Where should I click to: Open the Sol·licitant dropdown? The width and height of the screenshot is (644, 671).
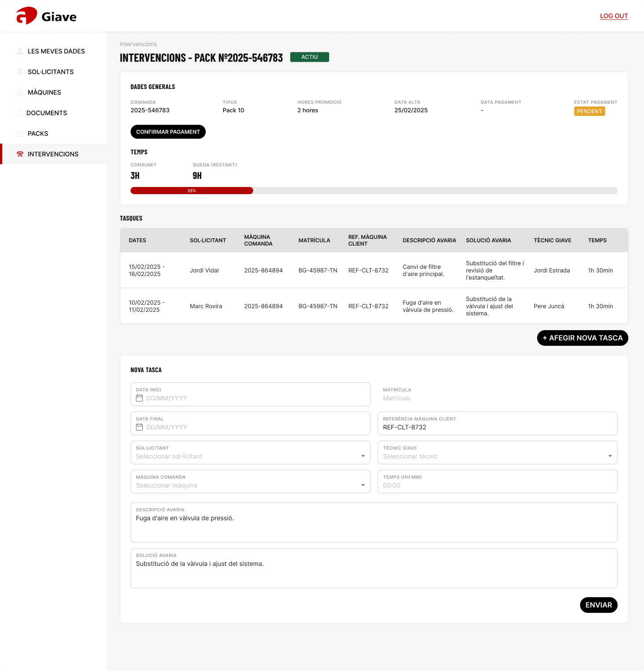[250, 452]
